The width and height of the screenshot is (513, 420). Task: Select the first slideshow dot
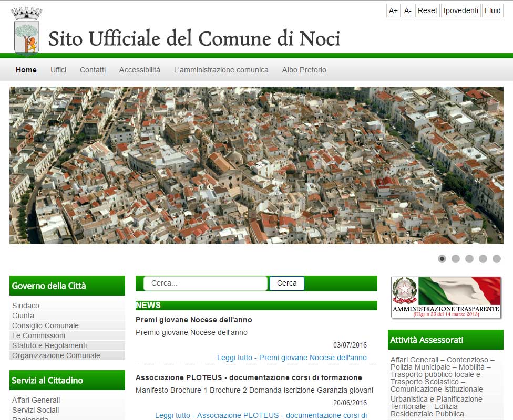tap(442, 259)
